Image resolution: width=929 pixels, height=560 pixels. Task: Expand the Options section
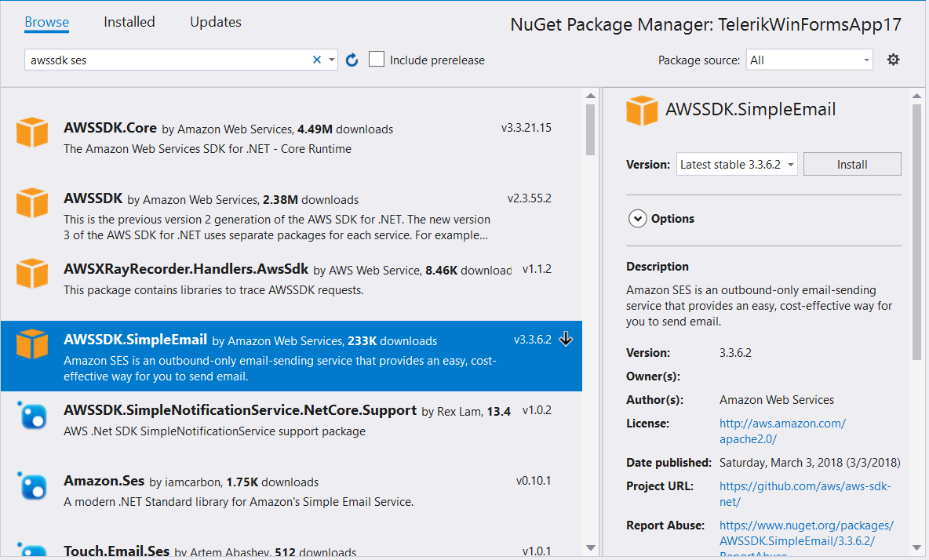pyautogui.click(x=638, y=219)
